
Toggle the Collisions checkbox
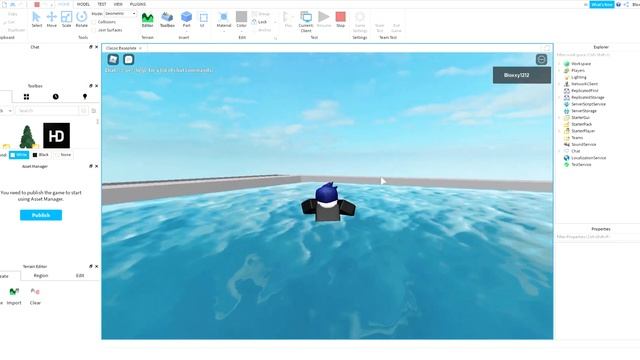click(x=94, y=22)
